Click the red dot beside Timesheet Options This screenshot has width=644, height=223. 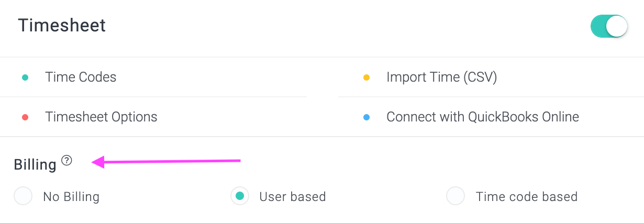click(25, 117)
